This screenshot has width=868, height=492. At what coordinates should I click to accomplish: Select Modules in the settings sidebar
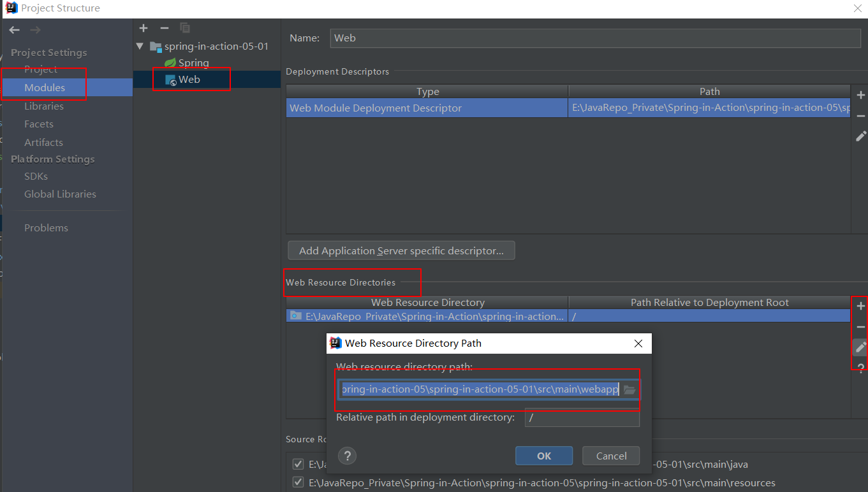pos(45,87)
